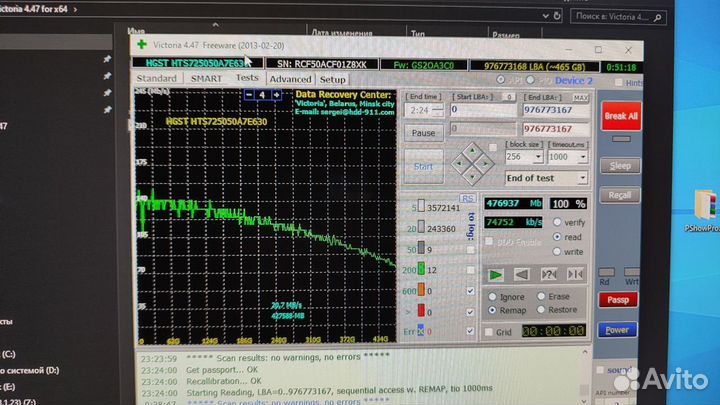The height and width of the screenshot is (405, 720).
Task: Switch to the SMART tab
Action: click(206, 78)
